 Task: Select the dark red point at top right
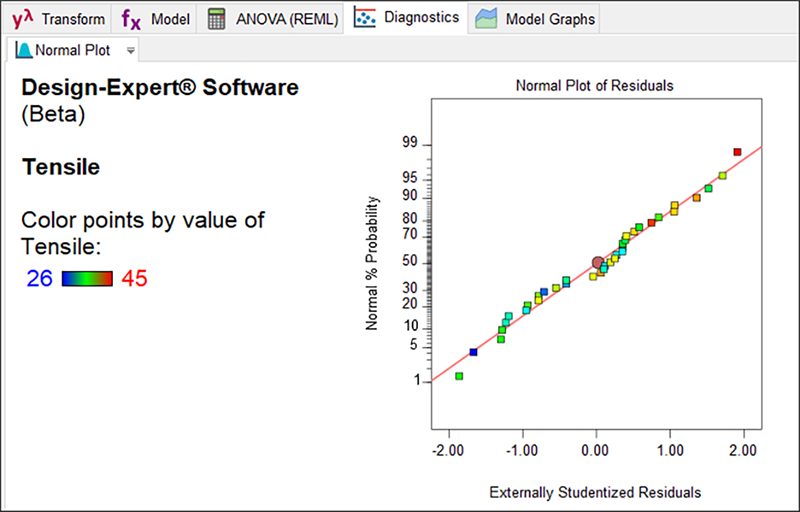click(737, 152)
